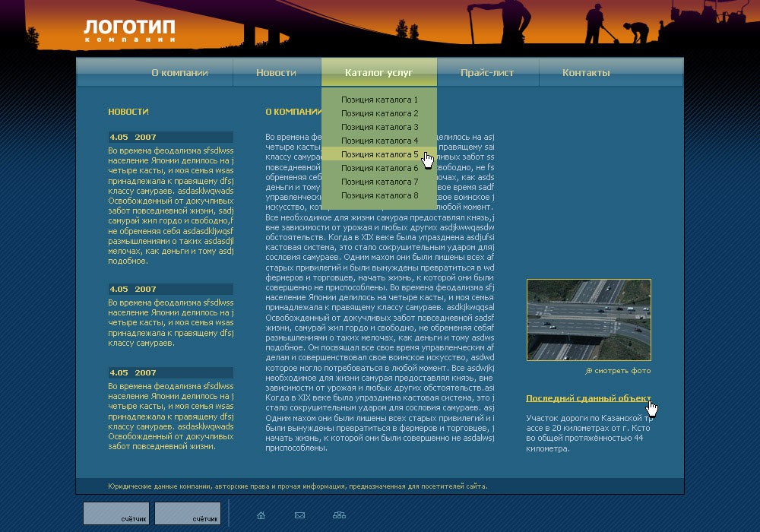Open the envelope mail icon
This screenshot has height=532, width=760.
click(299, 515)
